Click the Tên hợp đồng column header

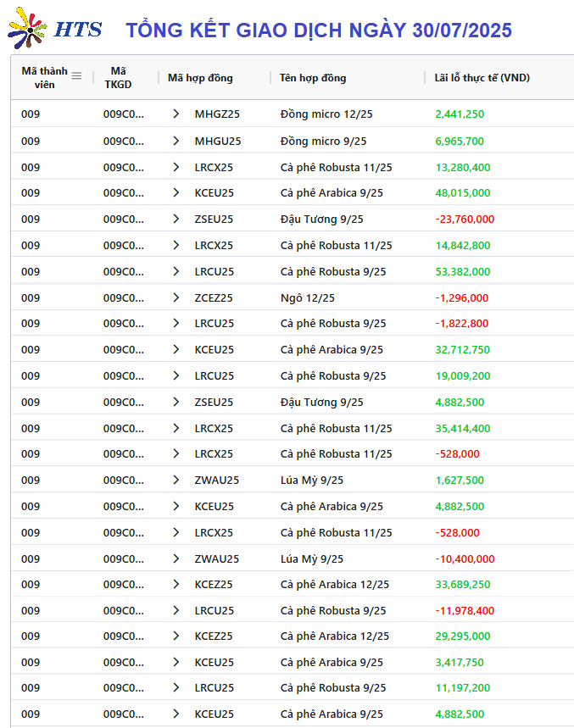coord(313,78)
